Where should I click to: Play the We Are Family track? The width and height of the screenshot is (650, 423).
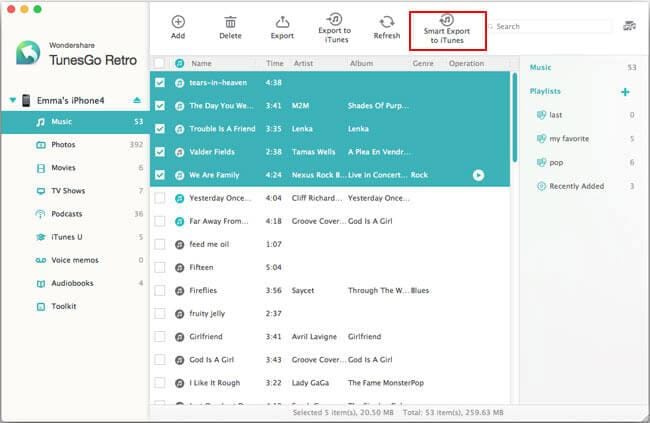478,175
